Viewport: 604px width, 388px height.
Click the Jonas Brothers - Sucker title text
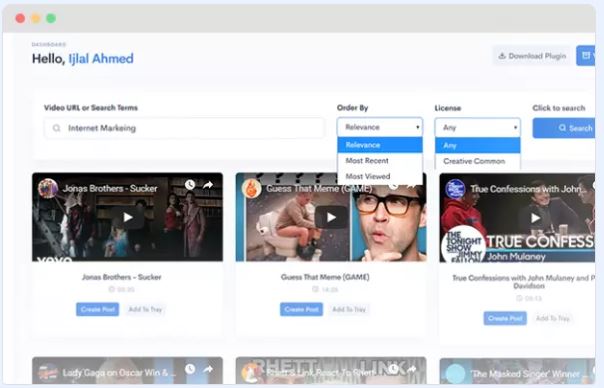[122, 277]
